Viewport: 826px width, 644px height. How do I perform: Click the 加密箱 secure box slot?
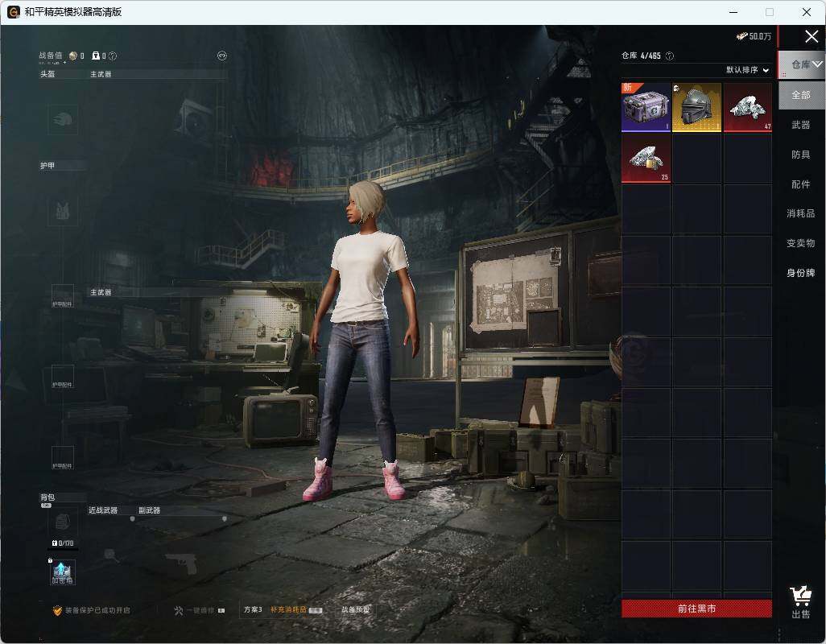[x=63, y=572]
